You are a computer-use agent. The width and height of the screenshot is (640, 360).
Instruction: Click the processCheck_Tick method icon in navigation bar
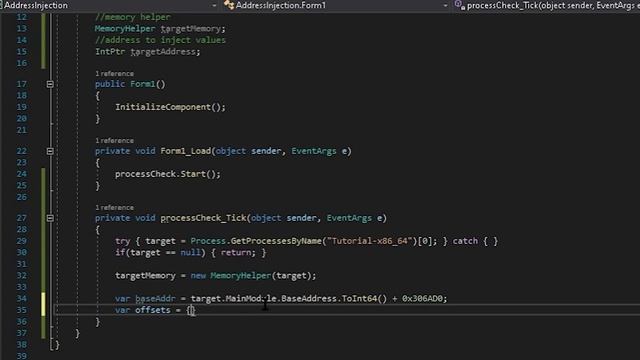pos(460,5)
